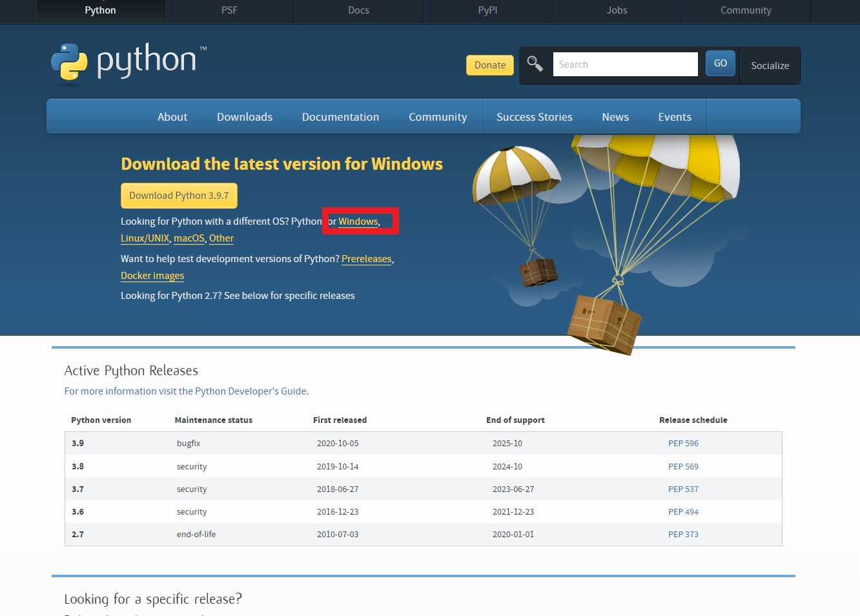This screenshot has height=616, width=860.
Task: Open PEP 596 release schedule link
Action: click(683, 444)
